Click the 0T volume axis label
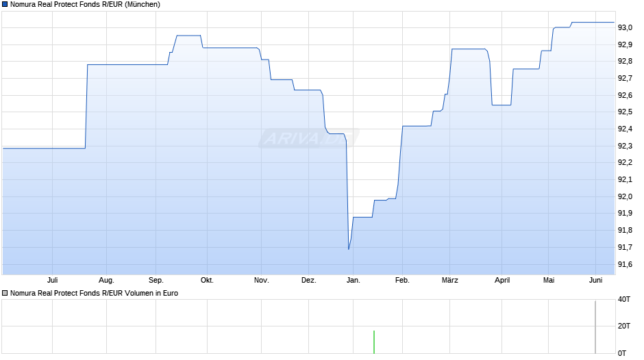Viewport: 644px width, 360px height. [622, 353]
